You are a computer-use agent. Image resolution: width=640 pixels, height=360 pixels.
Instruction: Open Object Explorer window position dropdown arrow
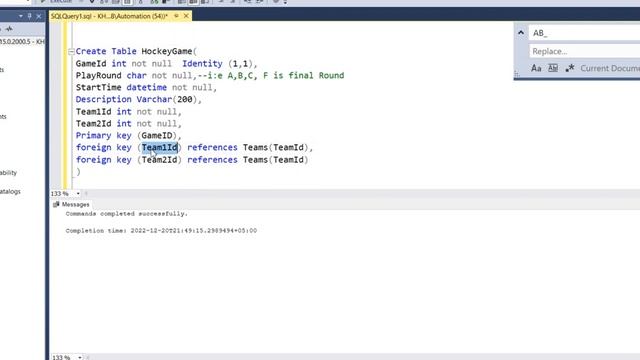coord(20,16)
